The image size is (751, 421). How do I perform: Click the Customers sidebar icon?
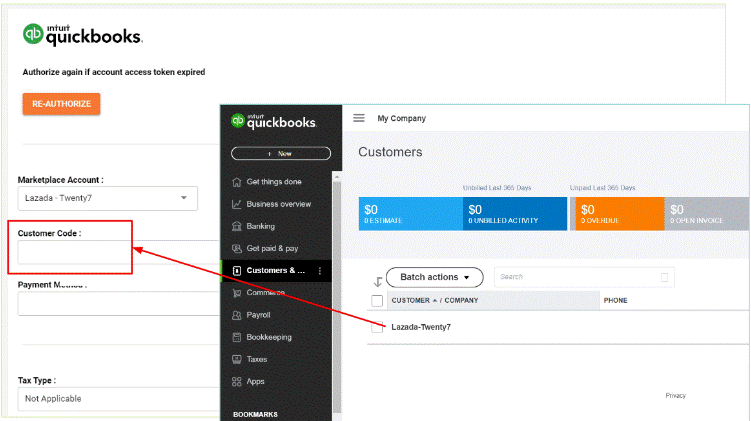(237, 271)
